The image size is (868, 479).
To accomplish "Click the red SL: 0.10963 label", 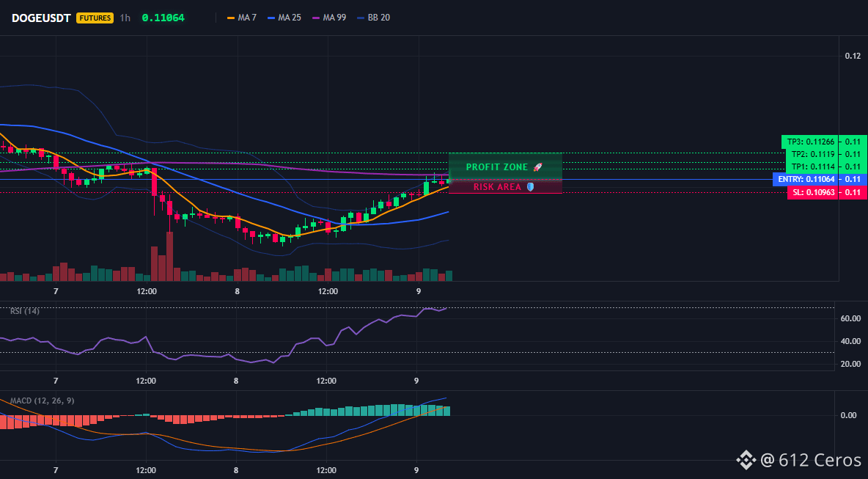I will click(x=812, y=193).
